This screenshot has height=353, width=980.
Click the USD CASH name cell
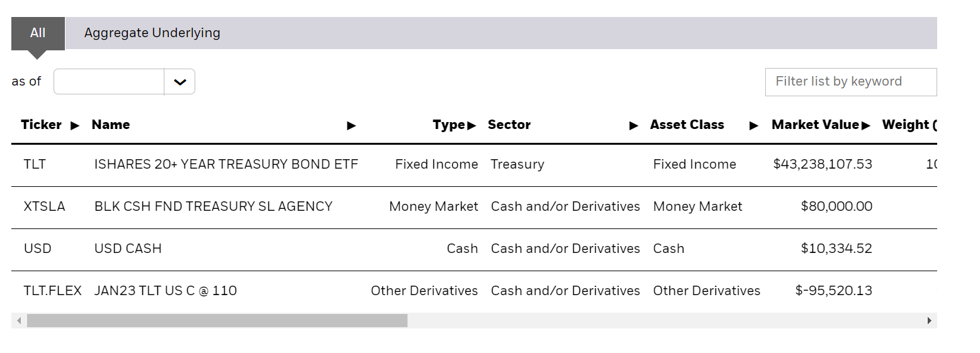point(128,249)
